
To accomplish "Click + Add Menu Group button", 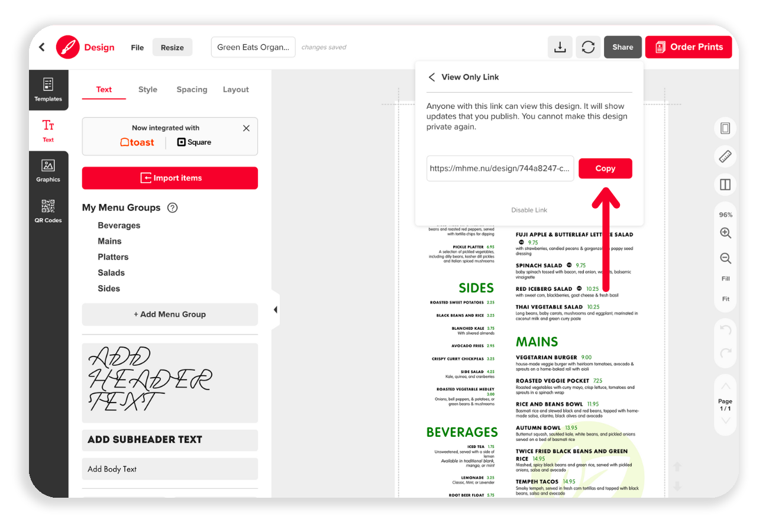I will point(170,314).
